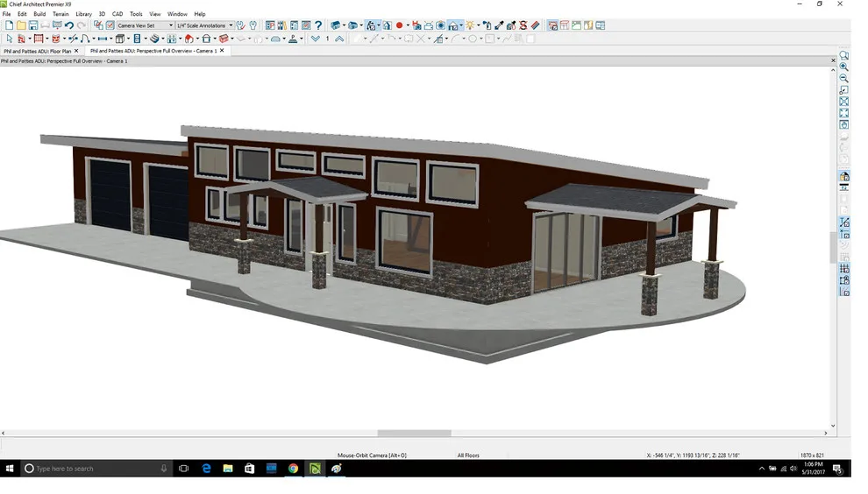868x494 pixels.
Task: Toggle the highlighted grid snap icon
Action: pos(844,266)
